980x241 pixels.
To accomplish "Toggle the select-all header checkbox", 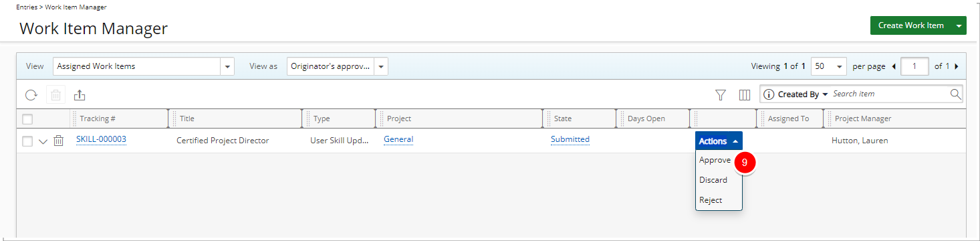I will click(27, 119).
